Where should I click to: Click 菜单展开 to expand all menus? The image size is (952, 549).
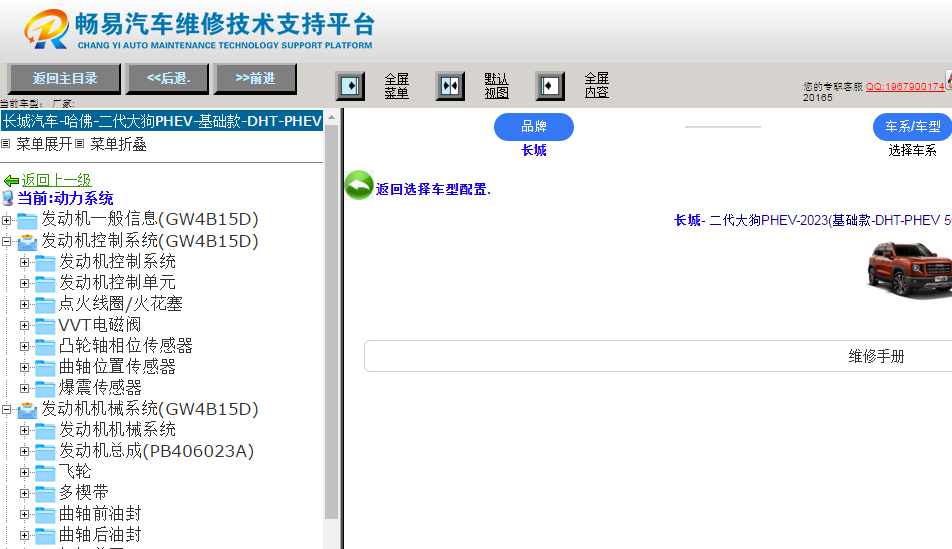(44, 144)
